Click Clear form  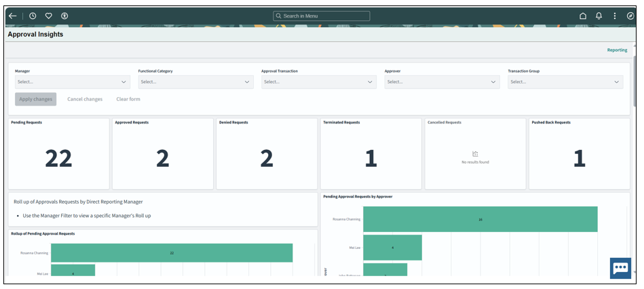tap(128, 99)
